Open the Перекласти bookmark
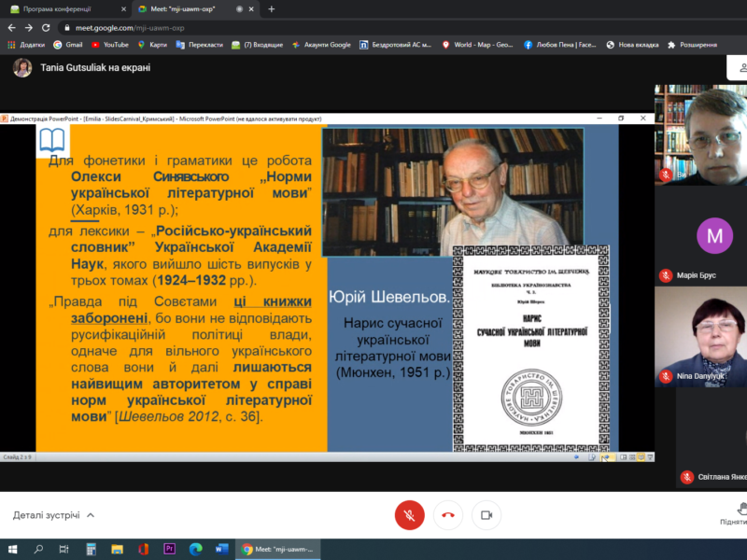 [200, 44]
